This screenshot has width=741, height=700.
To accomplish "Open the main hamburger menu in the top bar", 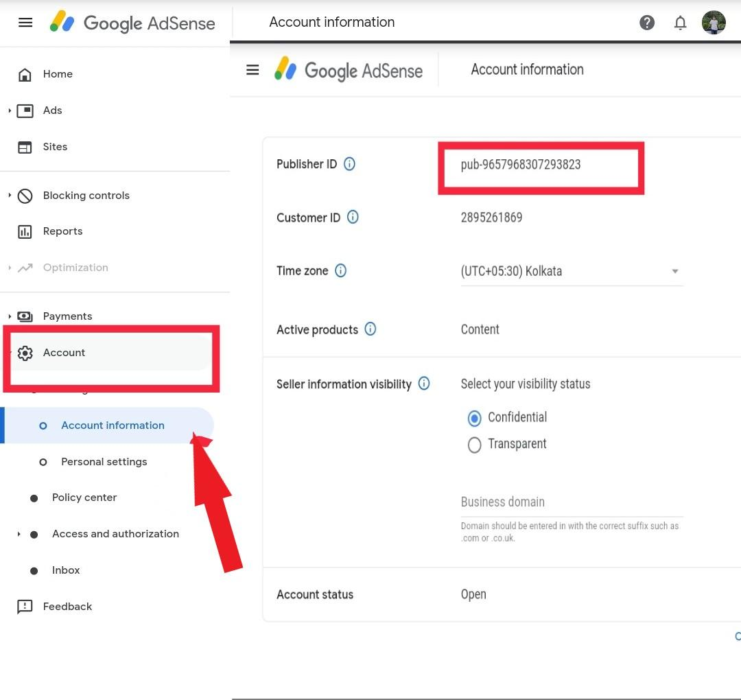I will tap(25, 22).
